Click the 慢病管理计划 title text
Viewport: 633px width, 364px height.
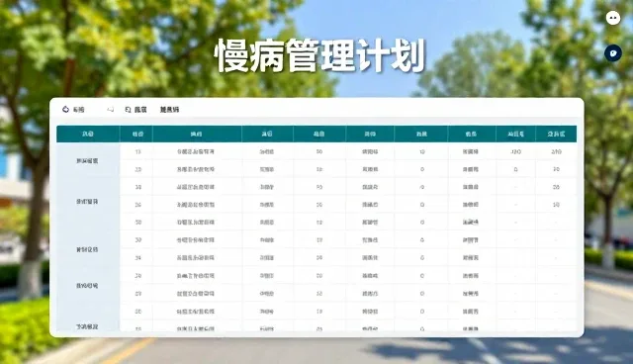(x=320, y=56)
